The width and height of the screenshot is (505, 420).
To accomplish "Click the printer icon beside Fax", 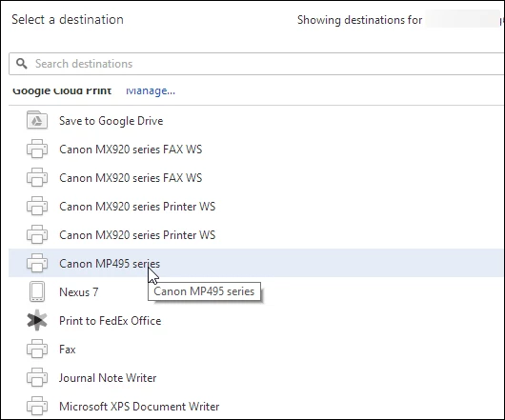I will click(x=37, y=349).
